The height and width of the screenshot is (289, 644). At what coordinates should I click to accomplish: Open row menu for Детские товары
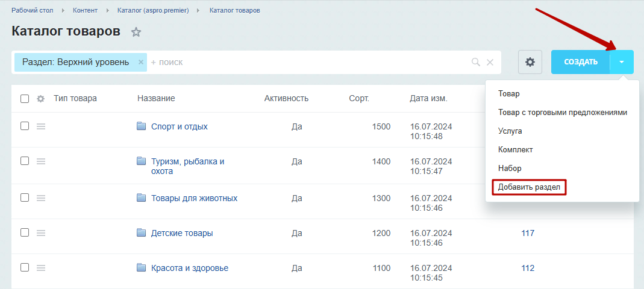pyautogui.click(x=40, y=233)
